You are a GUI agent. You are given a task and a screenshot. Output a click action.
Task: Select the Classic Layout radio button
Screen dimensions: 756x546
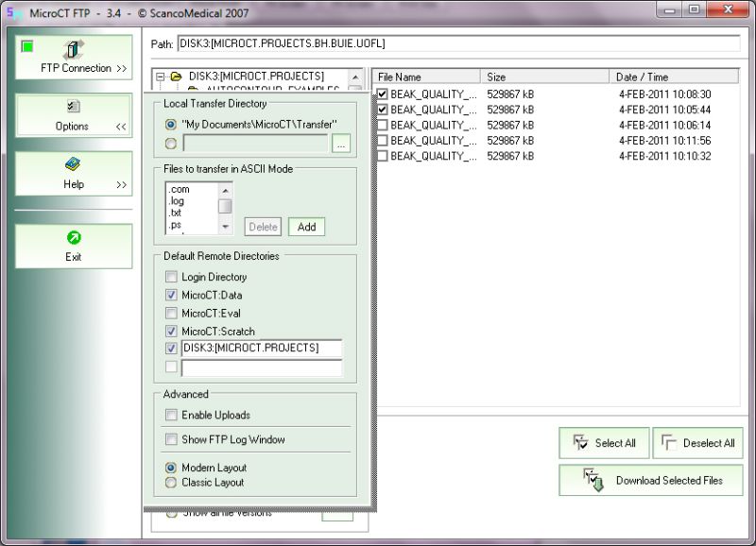point(171,483)
